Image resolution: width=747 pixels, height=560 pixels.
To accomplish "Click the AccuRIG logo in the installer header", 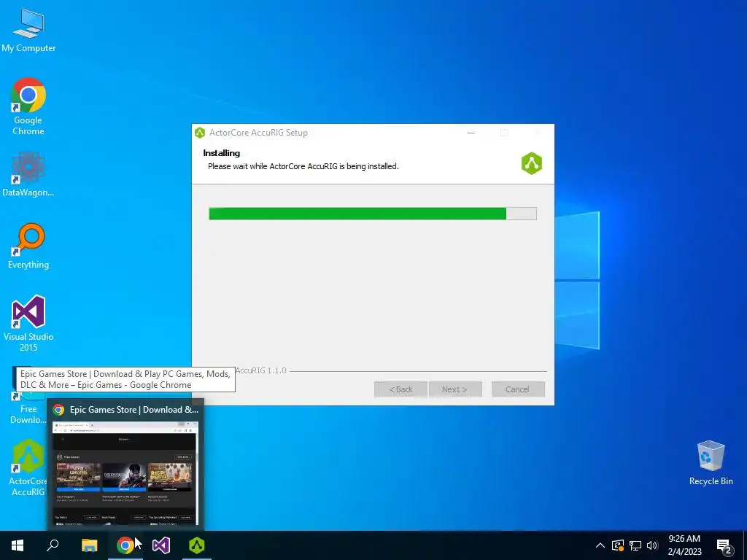I will (532, 163).
